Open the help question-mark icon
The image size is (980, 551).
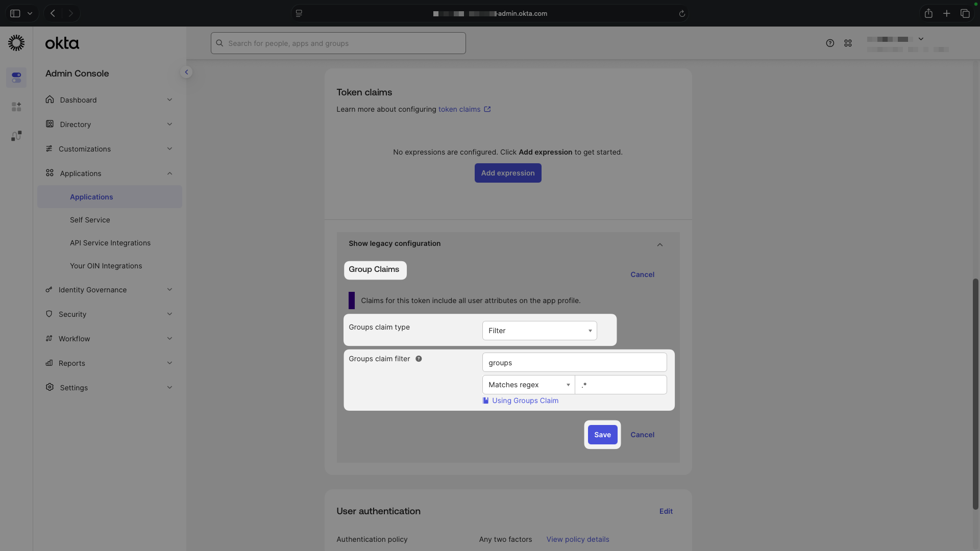830,43
